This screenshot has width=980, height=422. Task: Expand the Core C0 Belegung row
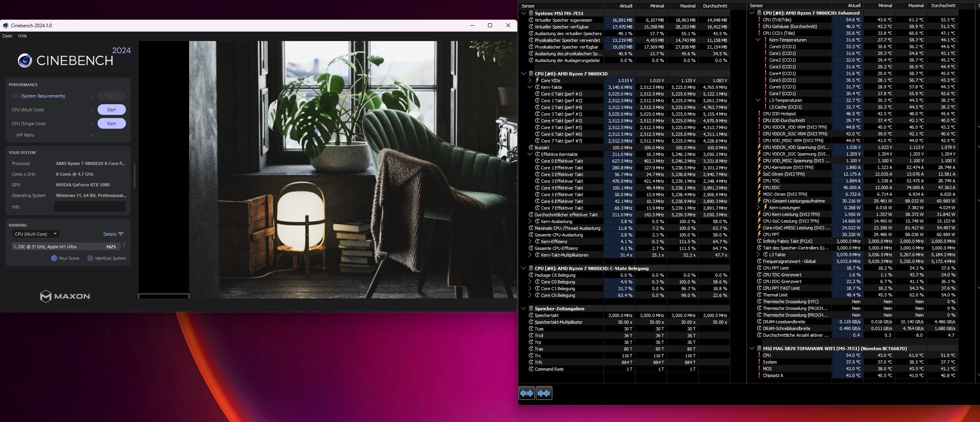(530, 282)
